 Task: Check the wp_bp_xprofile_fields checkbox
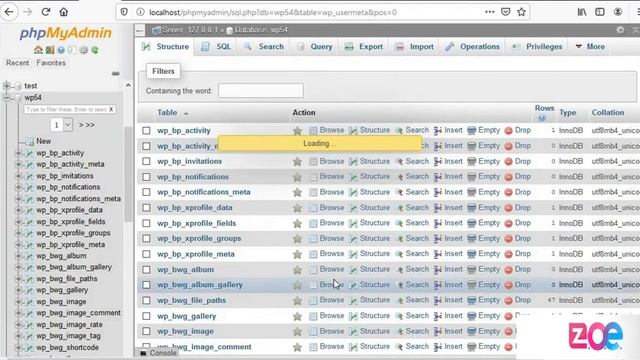[x=146, y=223]
